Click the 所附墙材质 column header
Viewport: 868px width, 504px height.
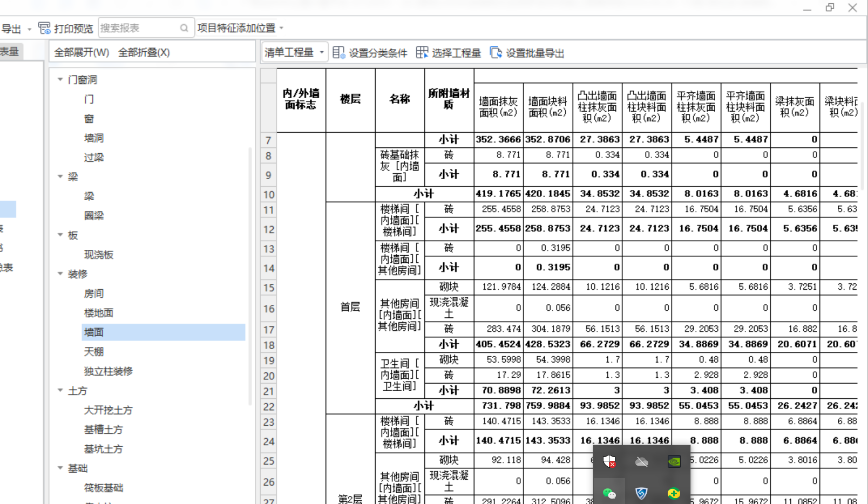click(449, 100)
